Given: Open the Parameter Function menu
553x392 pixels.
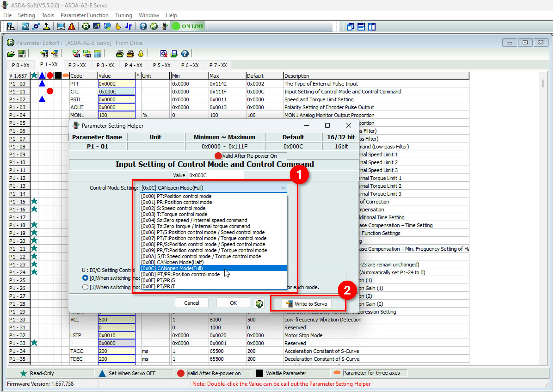Looking at the screenshot, I should (85, 15).
